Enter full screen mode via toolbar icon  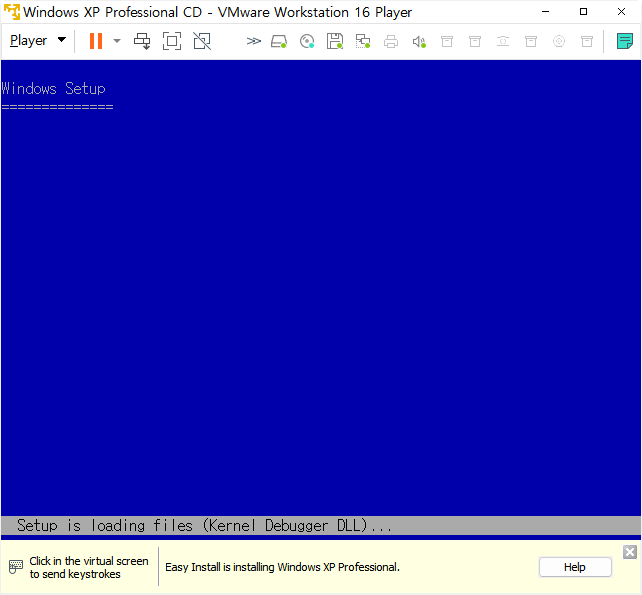(x=172, y=41)
